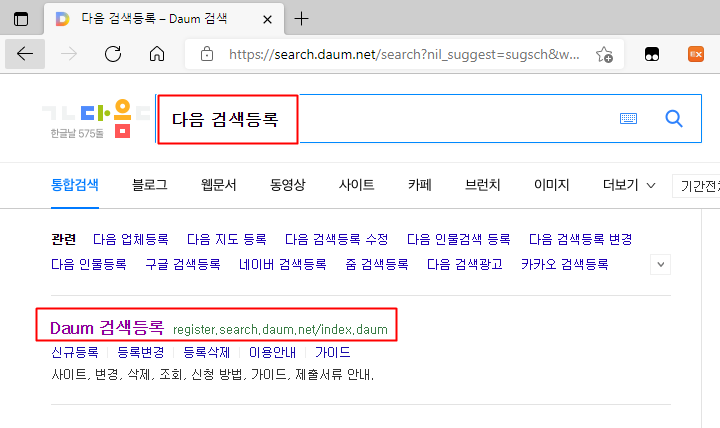The image size is (720, 428).
Task: Click the browser address bar URL
Action: [404, 55]
